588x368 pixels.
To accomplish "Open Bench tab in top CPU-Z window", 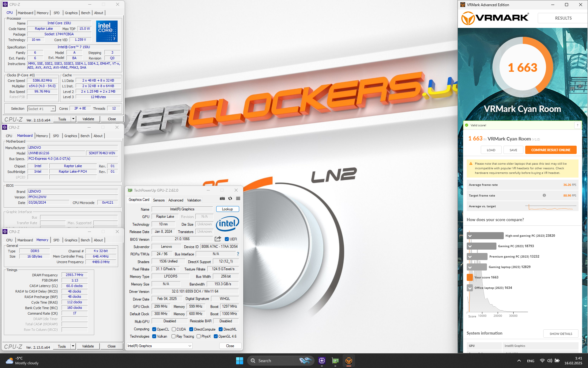I will [85, 13].
